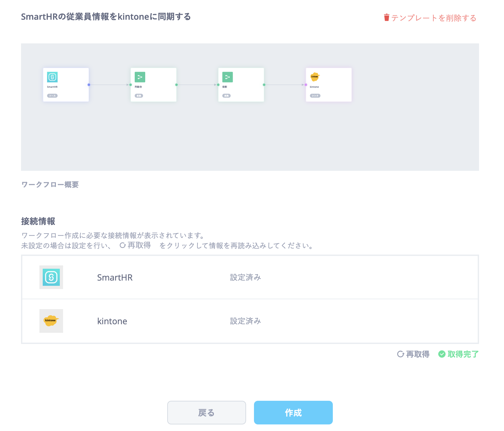This screenshot has height=431, width=504.
Task: Click the 戻る button
Action: click(207, 413)
